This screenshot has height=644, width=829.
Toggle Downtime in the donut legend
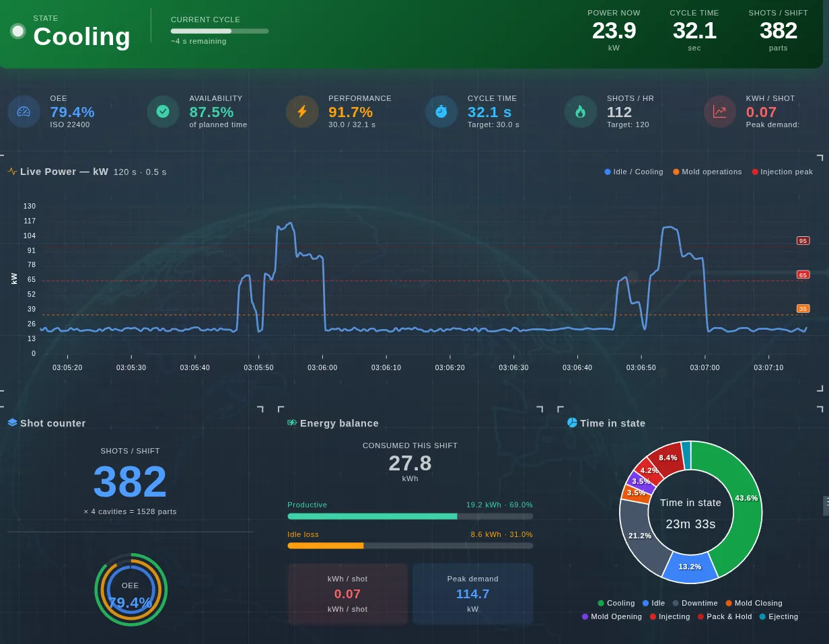[695, 603]
